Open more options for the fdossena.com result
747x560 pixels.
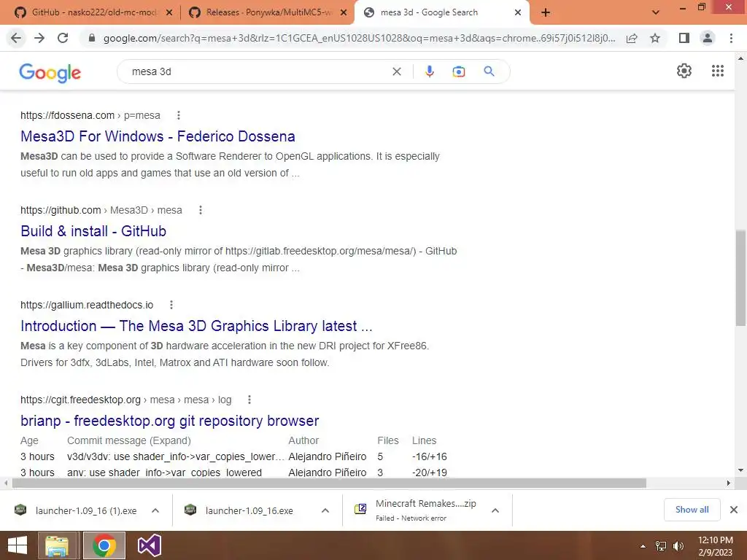178,115
